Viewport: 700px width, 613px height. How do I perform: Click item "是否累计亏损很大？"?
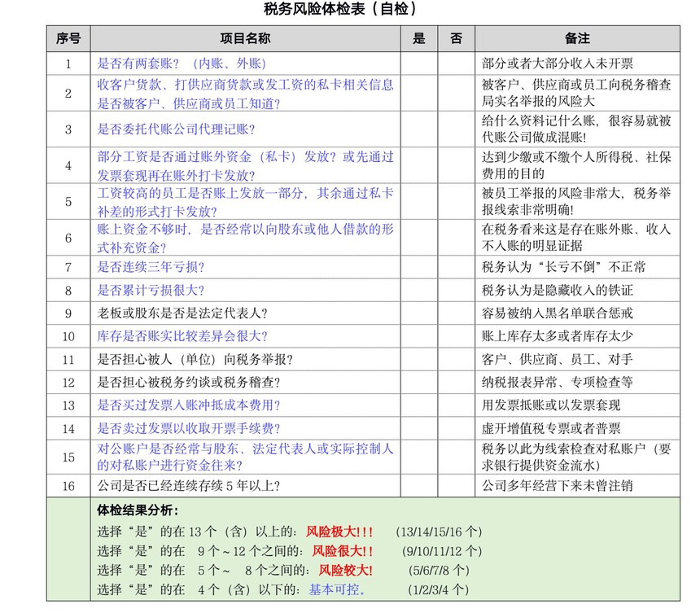pos(151,290)
